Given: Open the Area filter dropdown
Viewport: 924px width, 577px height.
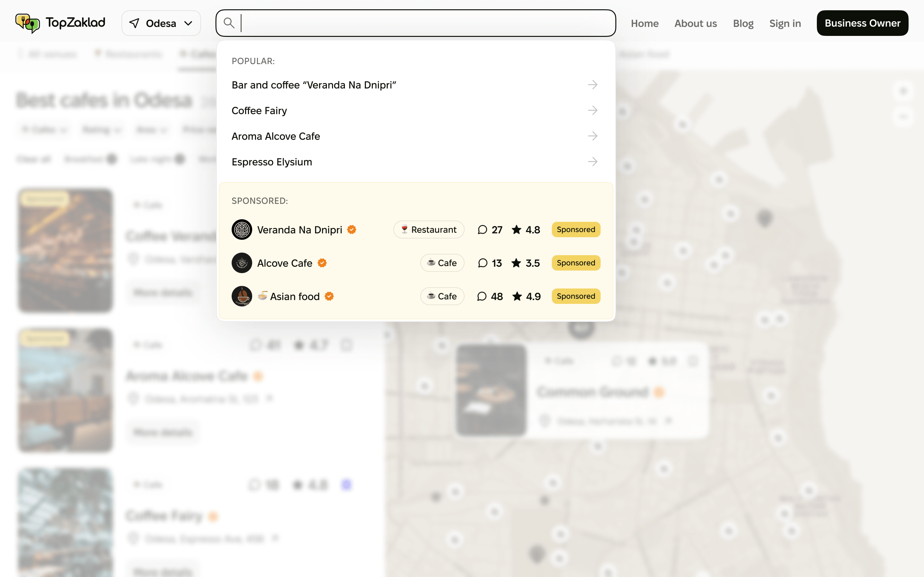Looking at the screenshot, I should pos(151,130).
